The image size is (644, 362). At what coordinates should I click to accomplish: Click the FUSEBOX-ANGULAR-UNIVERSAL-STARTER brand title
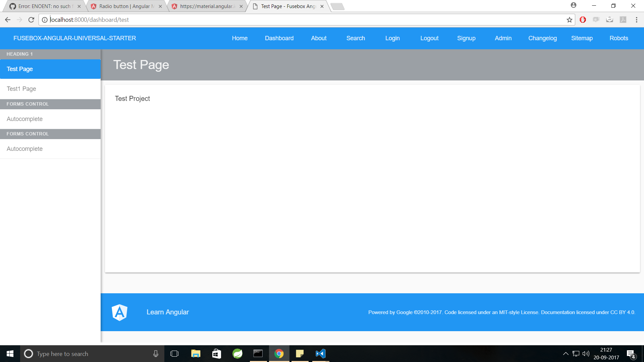click(74, 38)
